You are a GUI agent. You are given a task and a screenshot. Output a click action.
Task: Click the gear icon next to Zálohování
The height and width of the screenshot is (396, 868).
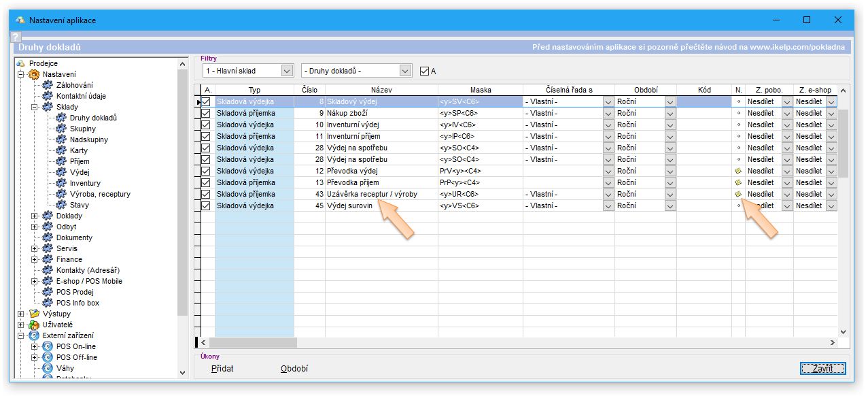point(48,85)
